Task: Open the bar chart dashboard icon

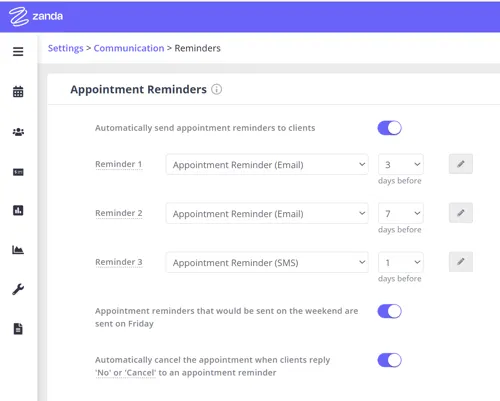Action: (18, 210)
